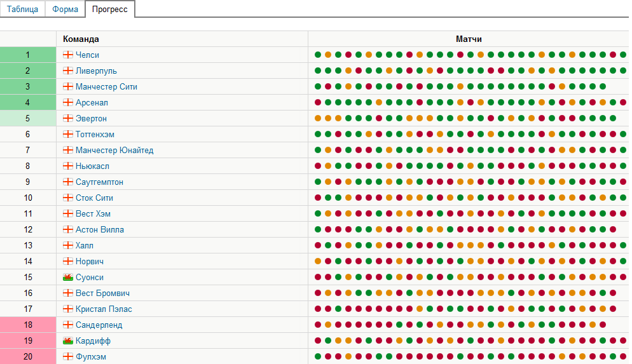
Task: Click the Wales dragon flag beside Суонси
Action: [68, 278]
